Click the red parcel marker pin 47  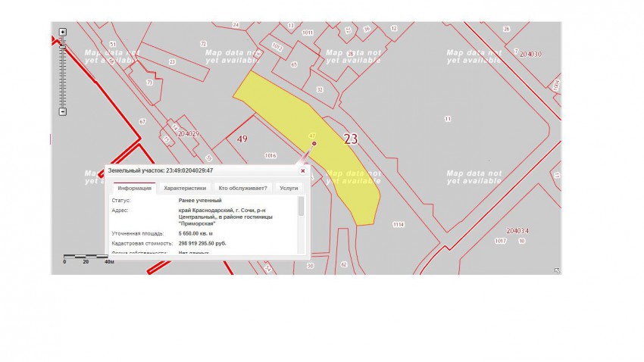tap(314, 142)
